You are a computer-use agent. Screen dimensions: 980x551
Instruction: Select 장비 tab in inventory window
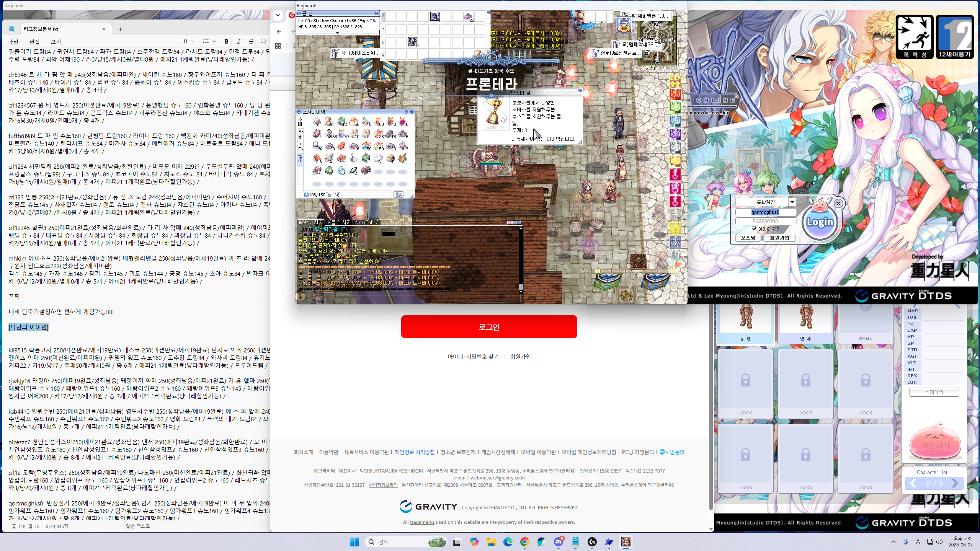pos(300,134)
